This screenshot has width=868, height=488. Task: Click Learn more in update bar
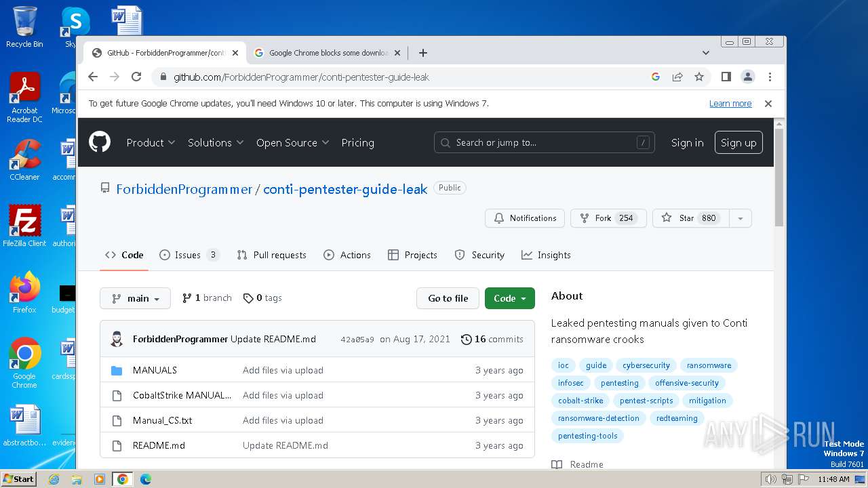point(730,104)
